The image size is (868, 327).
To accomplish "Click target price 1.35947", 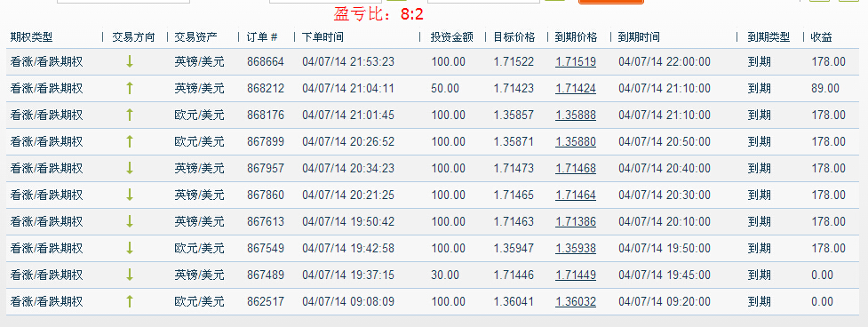I will pyautogui.click(x=514, y=249).
